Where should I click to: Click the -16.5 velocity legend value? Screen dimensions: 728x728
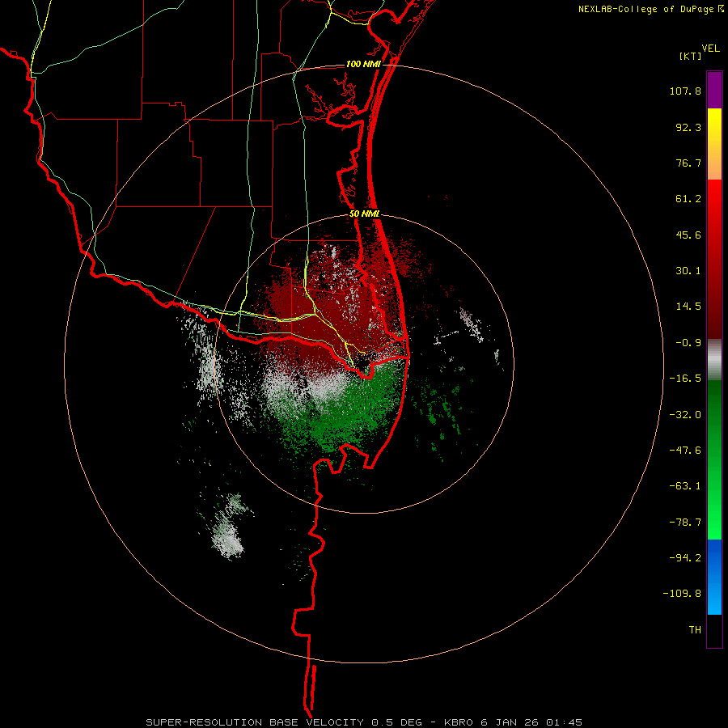(x=685, y=379)
